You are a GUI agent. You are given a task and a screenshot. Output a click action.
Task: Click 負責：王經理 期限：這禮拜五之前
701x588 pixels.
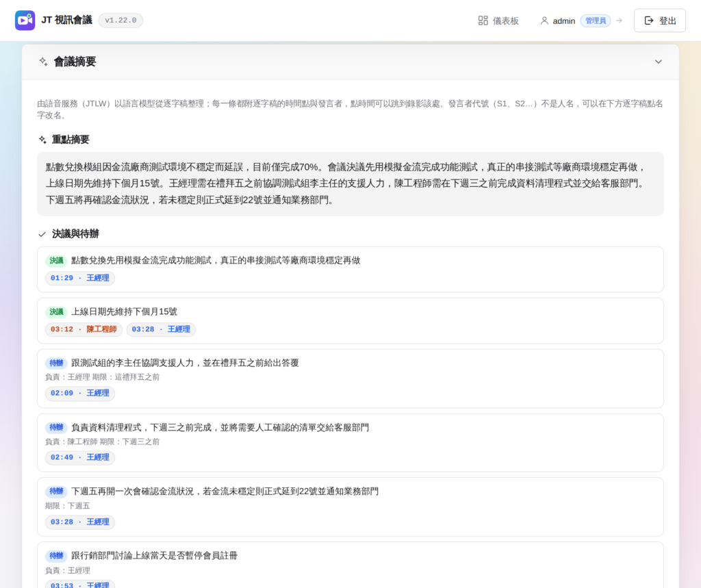(x=103, y=377)
